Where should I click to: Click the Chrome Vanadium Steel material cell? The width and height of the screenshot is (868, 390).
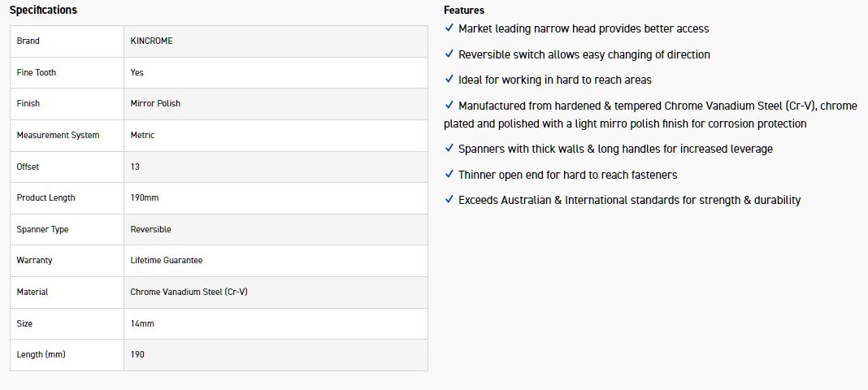tap(189, 292)
